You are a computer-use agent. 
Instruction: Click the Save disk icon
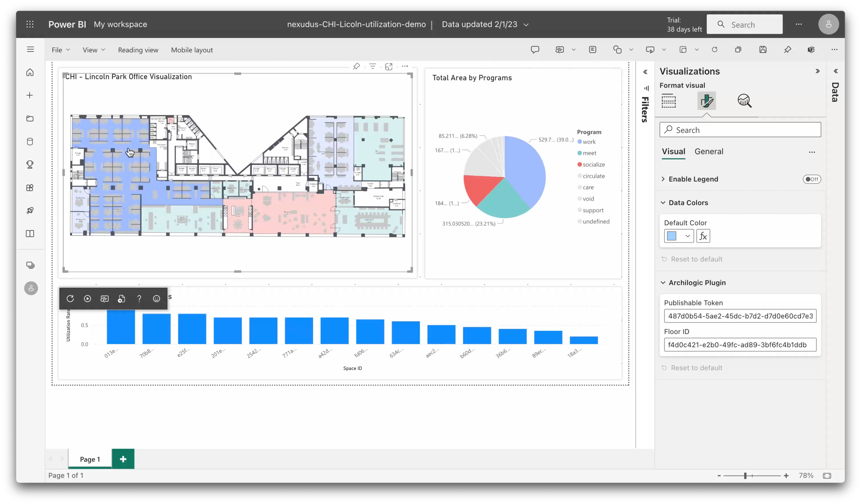click(x=763, y=50)
